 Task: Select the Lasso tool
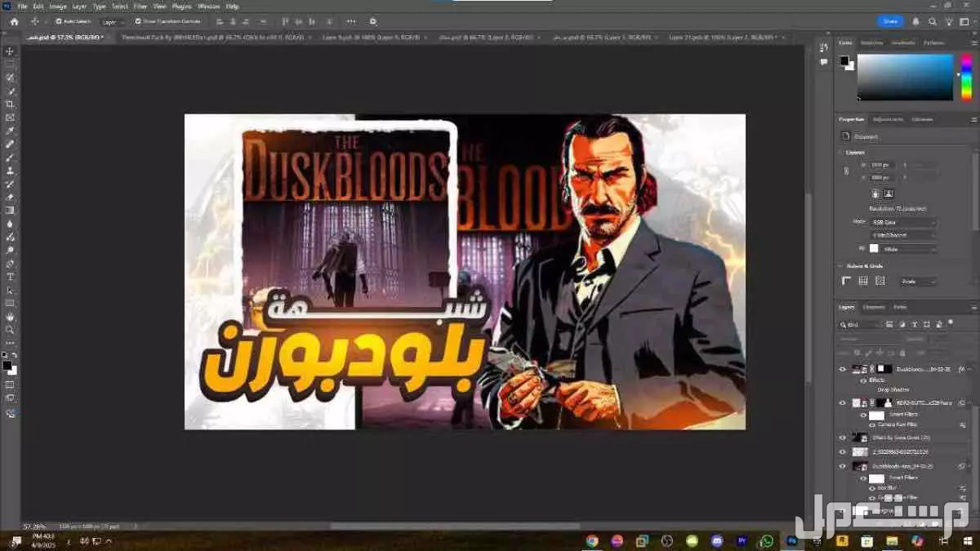tap(10, 78)
